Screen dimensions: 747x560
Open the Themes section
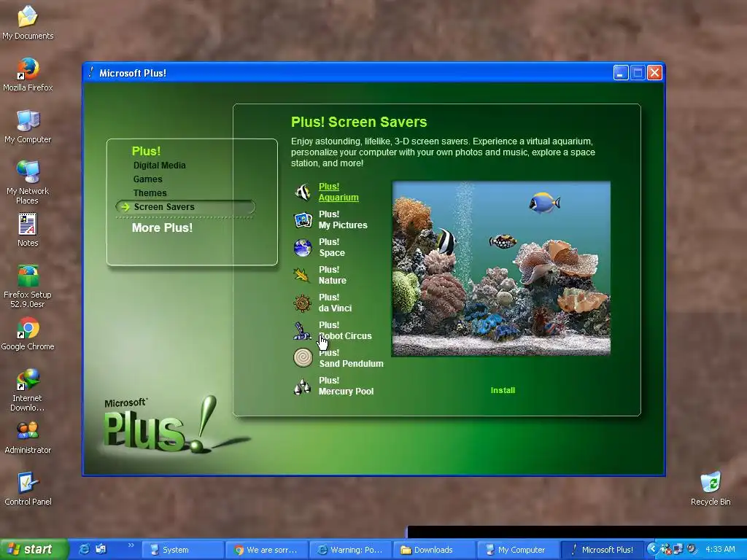[x=150, y=192]
